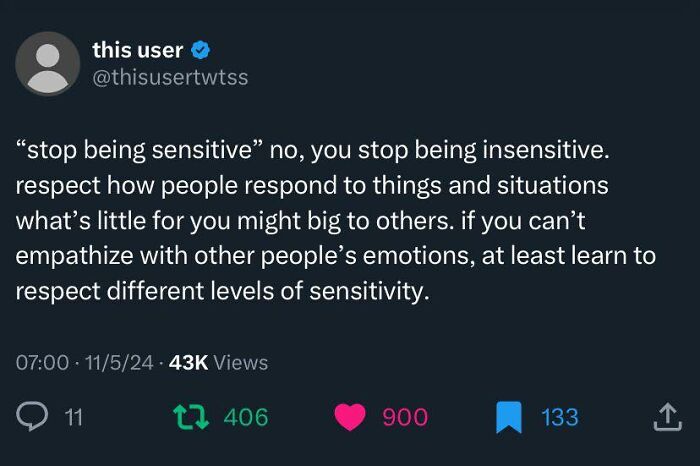Open the share upload icon
The image size is (700, 466).
665,416
